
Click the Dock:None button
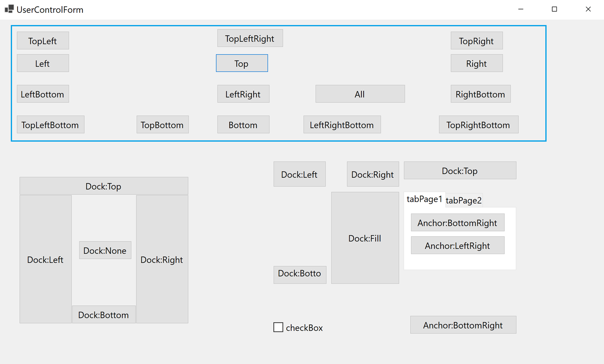[105, 250]
